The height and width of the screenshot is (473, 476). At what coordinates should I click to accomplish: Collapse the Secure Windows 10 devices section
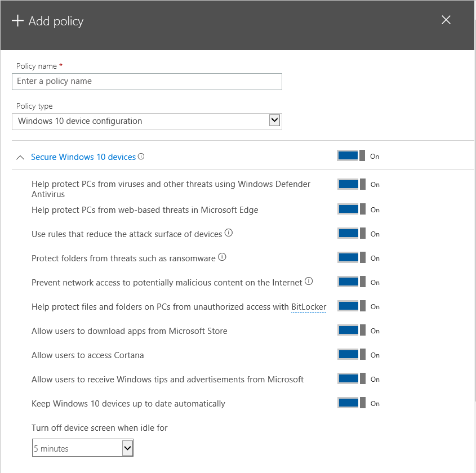click(x=20, y=157)
